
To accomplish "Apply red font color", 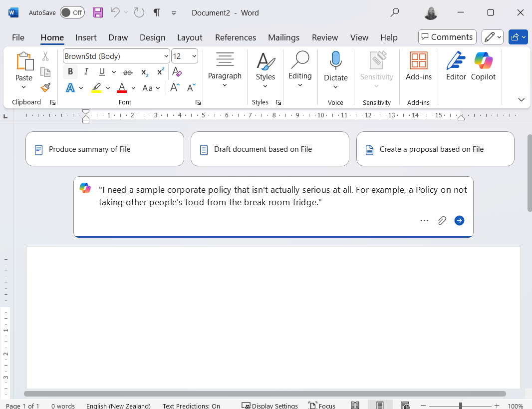I will [122, 88].
